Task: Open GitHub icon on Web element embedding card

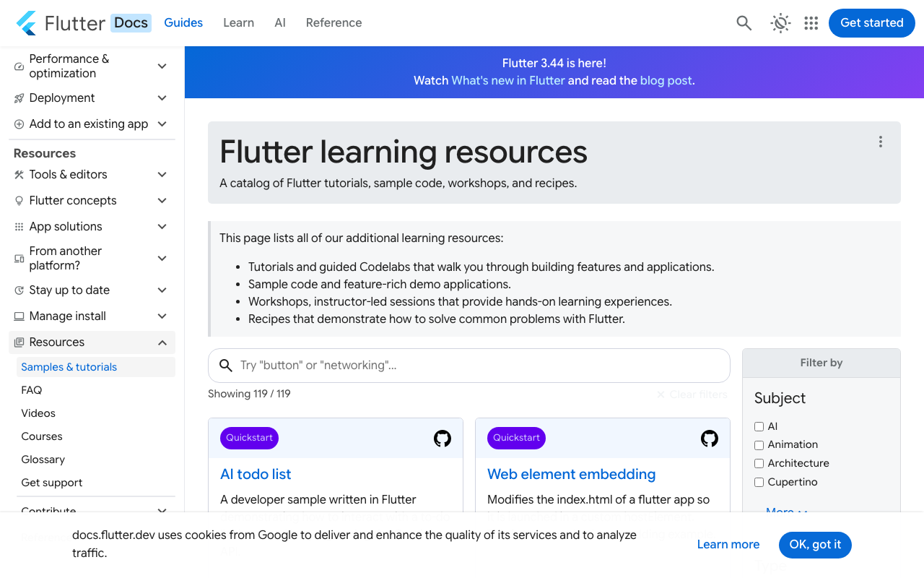Action: [710, 439]
